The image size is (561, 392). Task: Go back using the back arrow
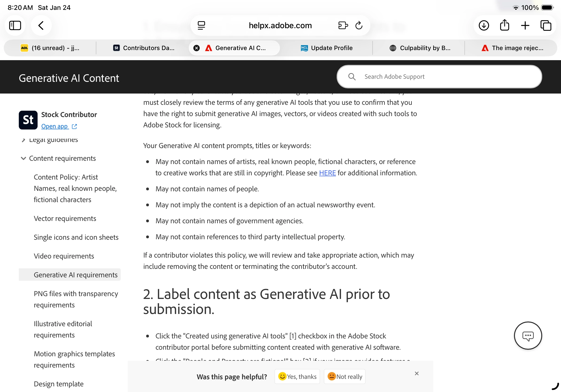(x=41, y=25)
